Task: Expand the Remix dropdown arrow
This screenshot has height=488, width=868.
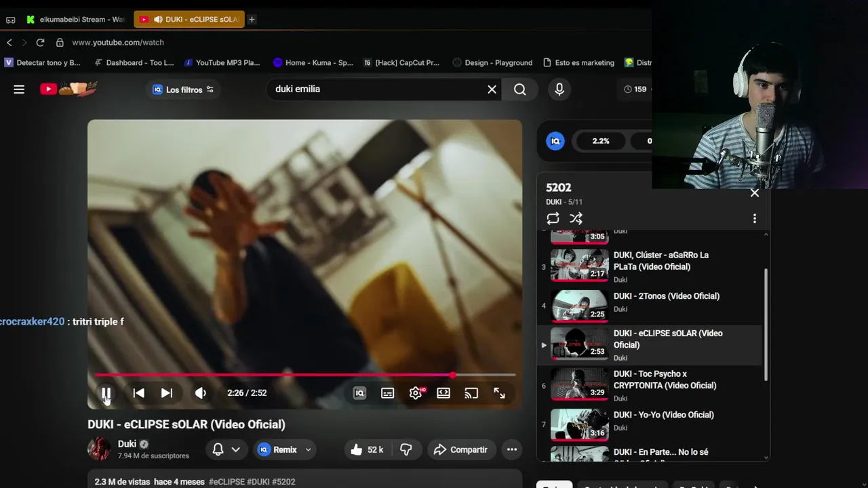Action: 309,449
